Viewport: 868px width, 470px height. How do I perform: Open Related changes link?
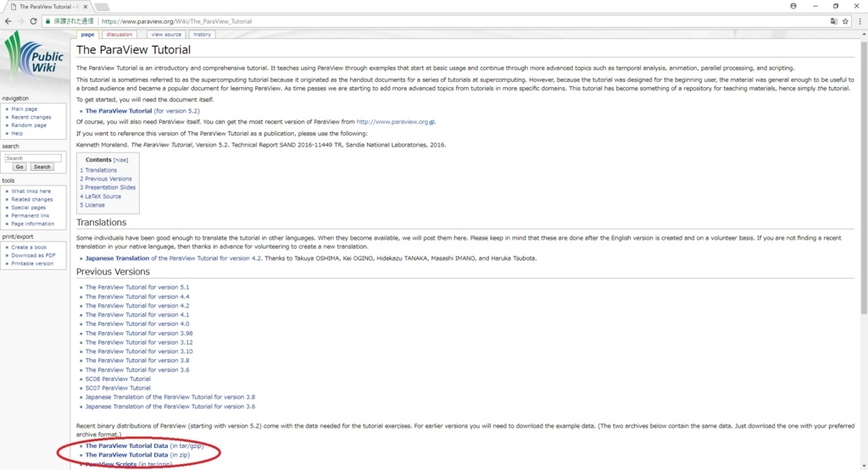click(32, 199)
